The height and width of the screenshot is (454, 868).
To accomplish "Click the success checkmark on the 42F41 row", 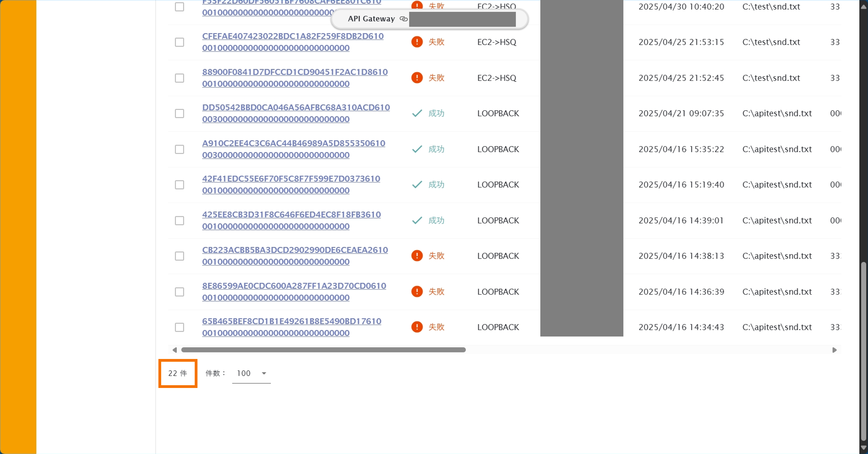I will click(417, 185).
